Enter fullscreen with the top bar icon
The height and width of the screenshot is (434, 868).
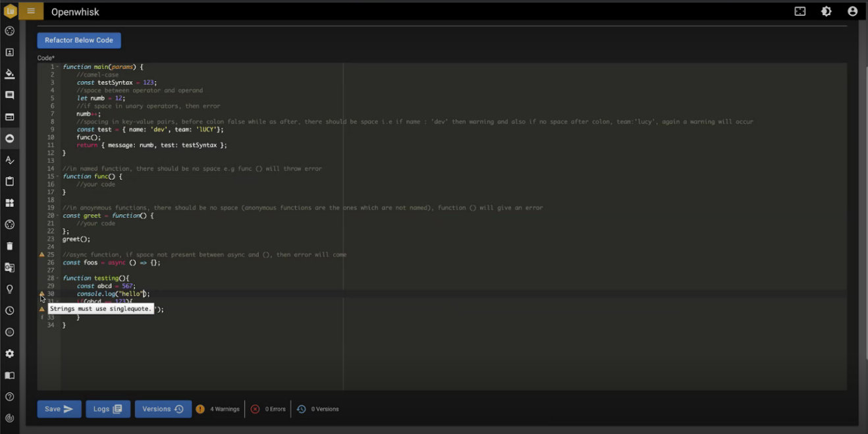(800, 11)
